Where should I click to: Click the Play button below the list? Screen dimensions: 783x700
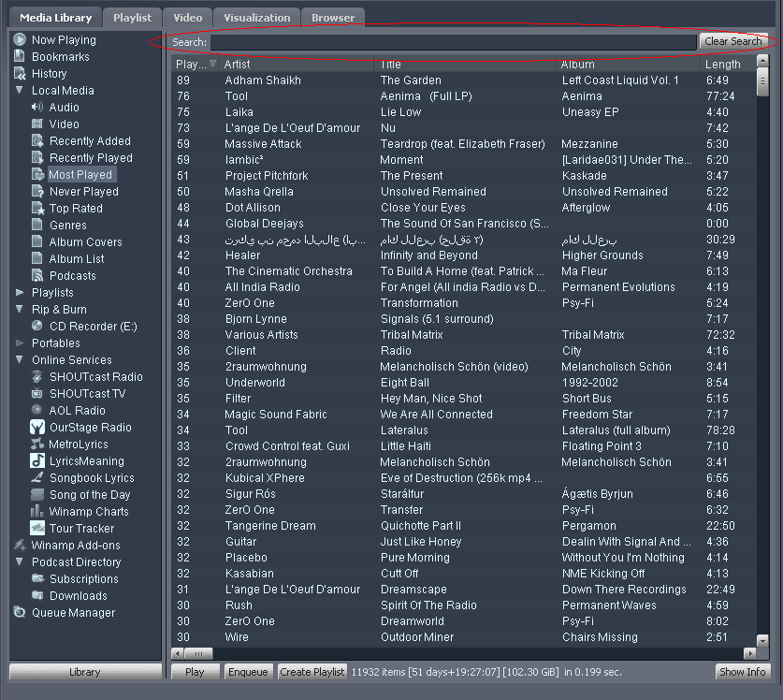pyautogui.click(x=195, y=672)
